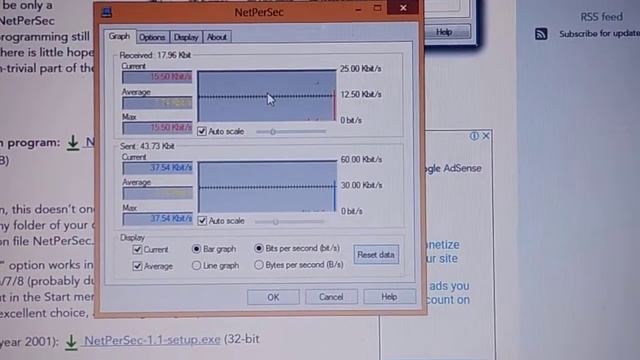Click the RSS feed icon on webpage
Image resolution: width=640 pixels, height=360 pixels.
point(541,34)
